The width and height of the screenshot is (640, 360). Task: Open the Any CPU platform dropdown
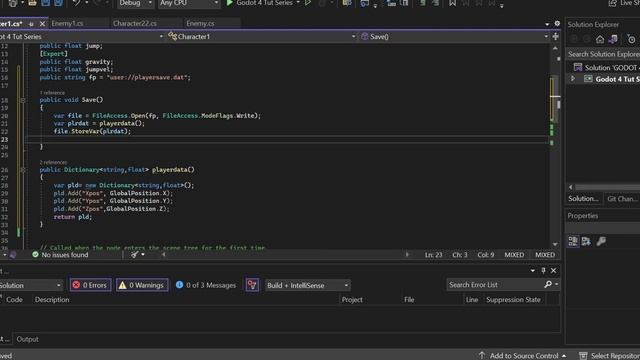click(x=189, y=3)
